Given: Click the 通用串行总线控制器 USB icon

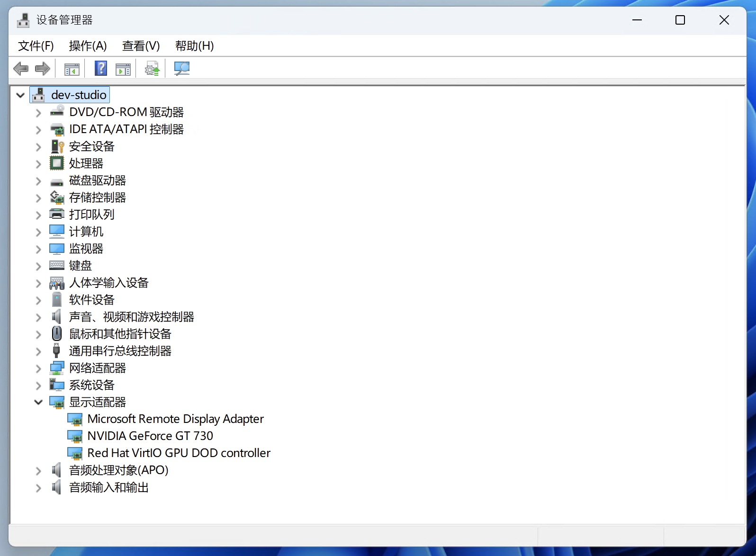Looking at the screenshot, I should [x=56, y=351].
